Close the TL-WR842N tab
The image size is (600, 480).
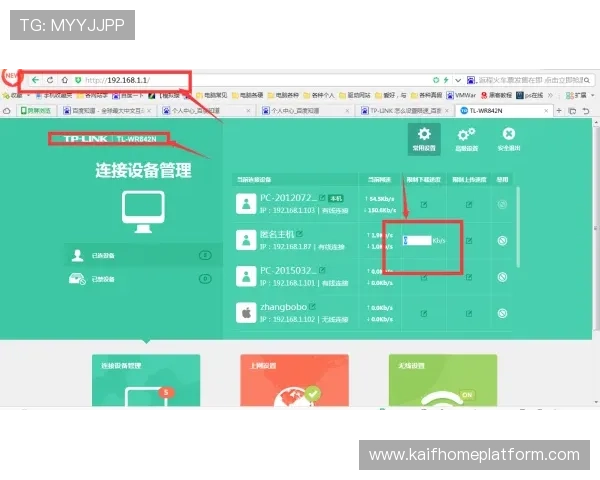546,111
